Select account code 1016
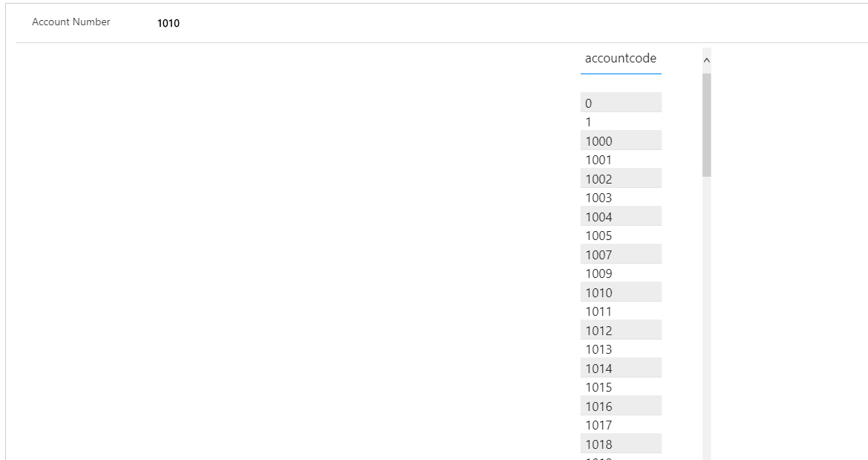This screenshot has width=868, height=460. [x=620, y=405]
